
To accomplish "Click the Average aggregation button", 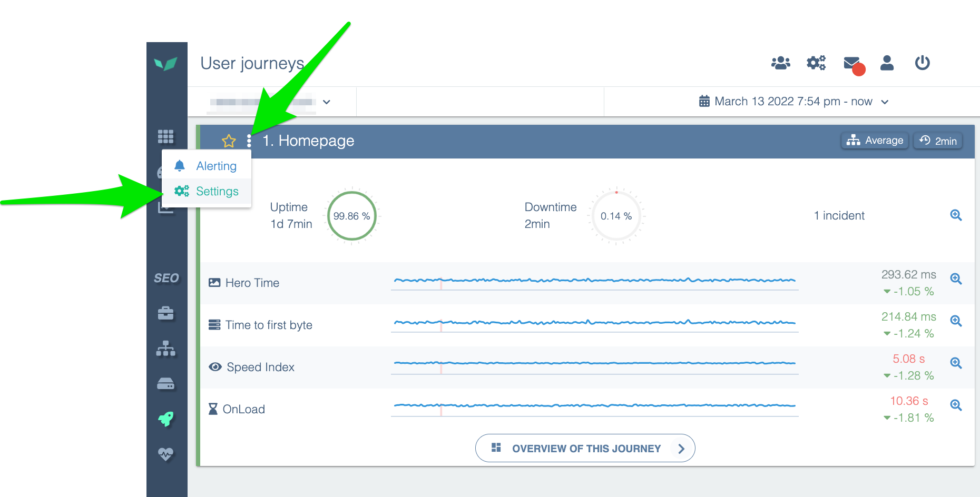I will 875,141.
